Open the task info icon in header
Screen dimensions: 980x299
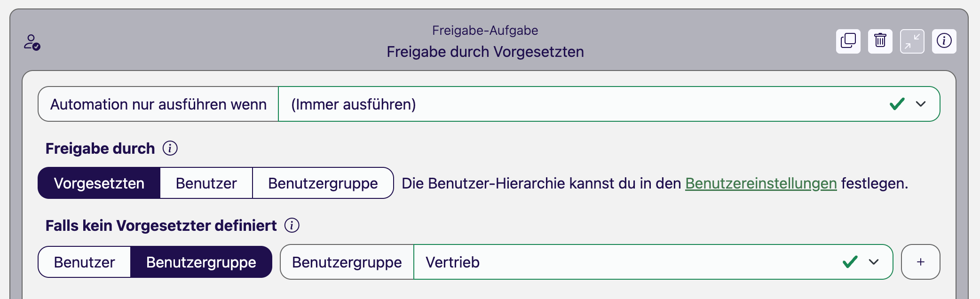[x=944, y=41]
